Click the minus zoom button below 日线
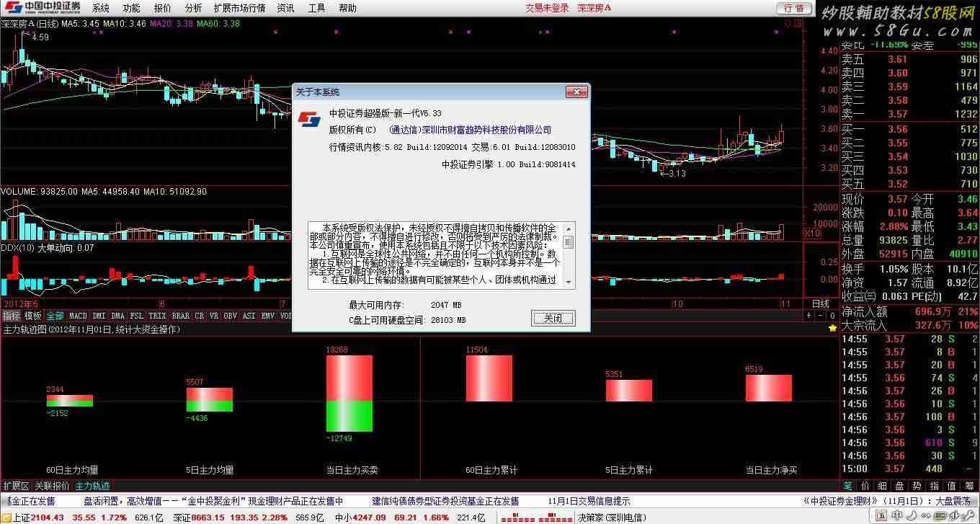This screenshot has width=980, height=524. pyautogui.click(x=821, y=316)
